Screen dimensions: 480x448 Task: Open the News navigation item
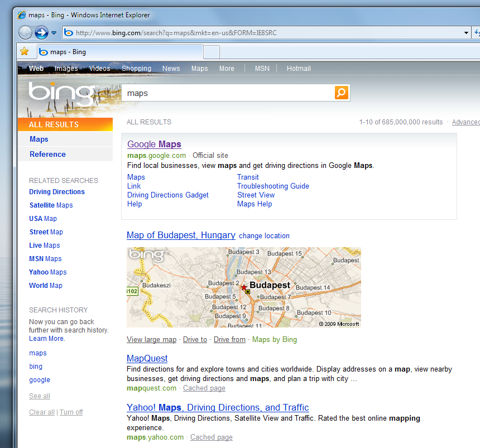tap(171, 69)
